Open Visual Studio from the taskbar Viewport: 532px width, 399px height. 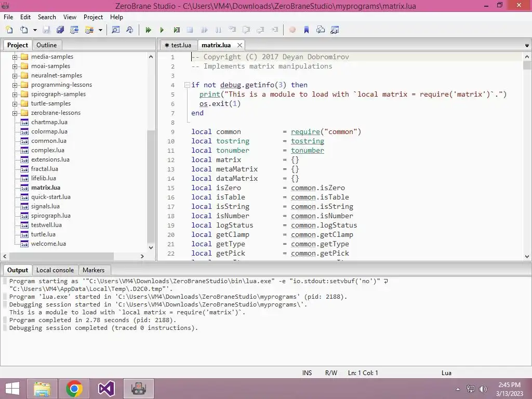pos(106,389)
